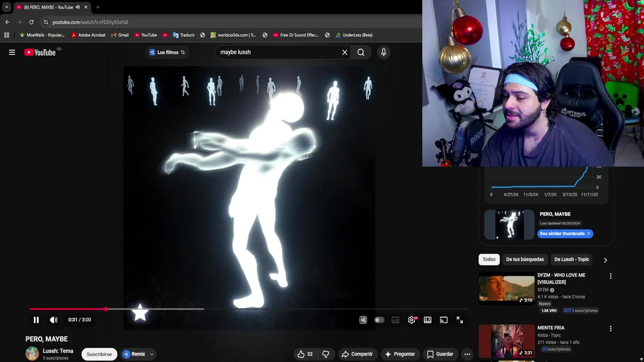644x362 pixels.
Task: Open Los filtros filter button
Action: click(167, 52)
